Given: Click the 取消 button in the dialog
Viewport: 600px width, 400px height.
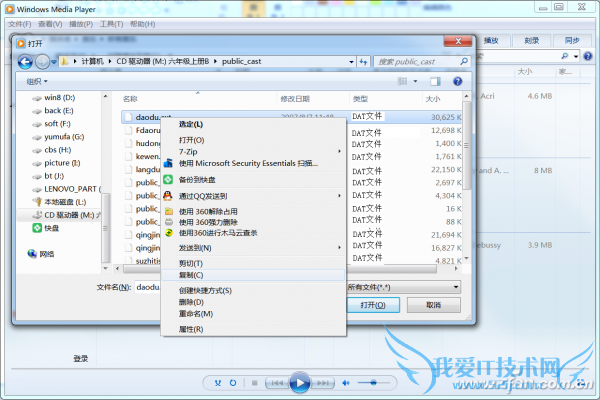Looking at the screenshot, I should coord(434,305).
